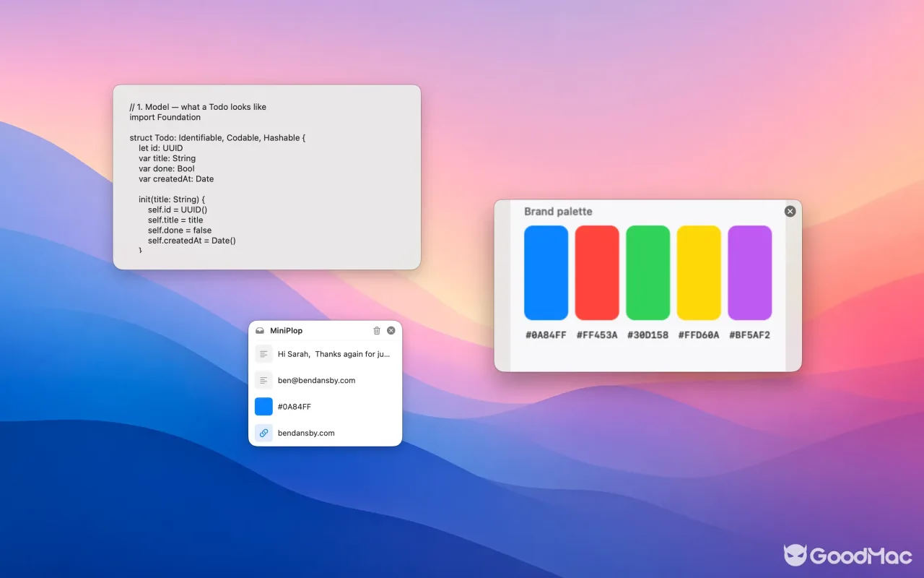This screenshot has height=578, width=924.
Task: Click the "self.done = false" code line
Action: [x=180, y=230]
